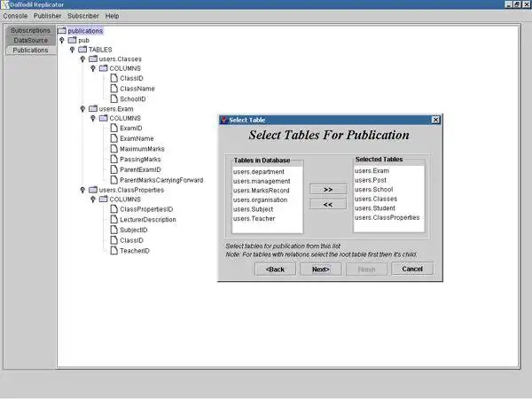Click the Daffodil Replicator title bar icon
The image size is (532, 399).
[x=4, y=4]
